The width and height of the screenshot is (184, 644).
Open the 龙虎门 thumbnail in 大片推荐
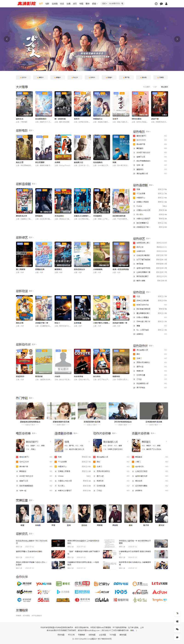point(82,104)
